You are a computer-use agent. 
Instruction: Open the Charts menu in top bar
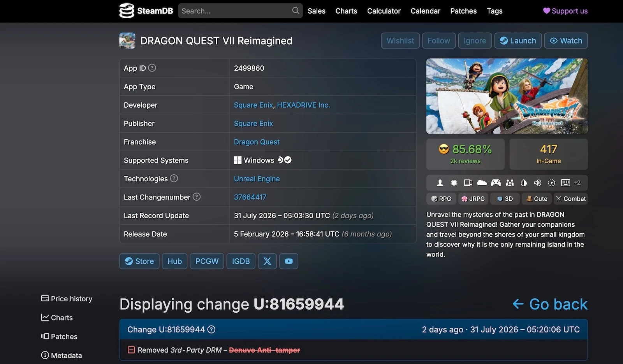[346, 11]
